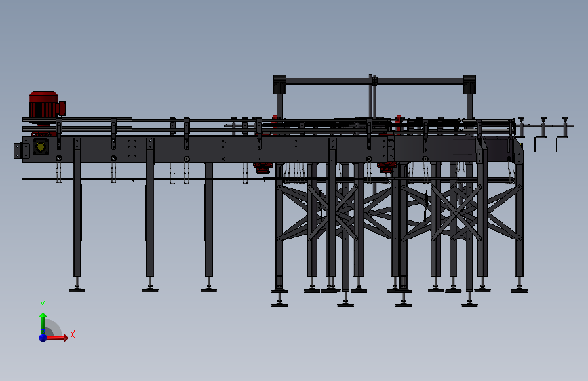The image size is (588, 381).
Task: Click the blue Z axis ball of the triad
Action: [x=43, y=338]
